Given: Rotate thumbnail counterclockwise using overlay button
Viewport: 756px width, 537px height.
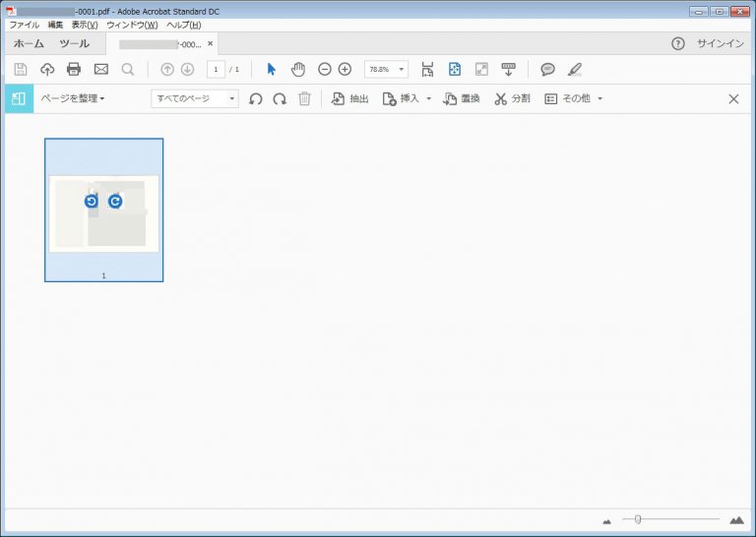Looking at the screenshot, I should pyautogui.click(x=92, y=201).
